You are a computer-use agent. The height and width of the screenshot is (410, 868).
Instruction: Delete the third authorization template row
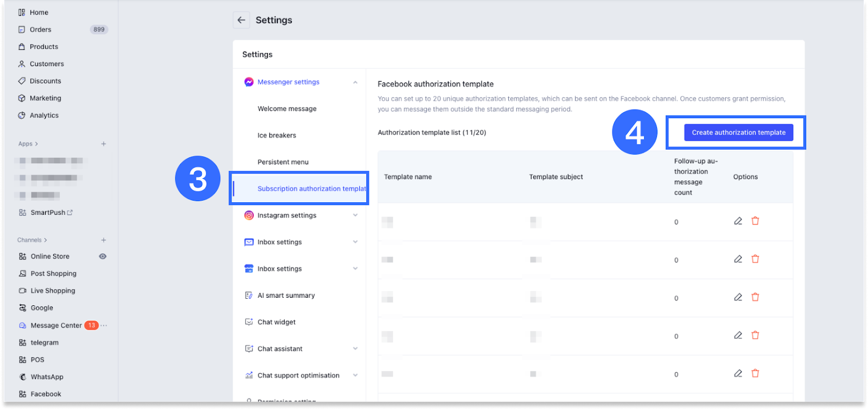coord(755,297)
